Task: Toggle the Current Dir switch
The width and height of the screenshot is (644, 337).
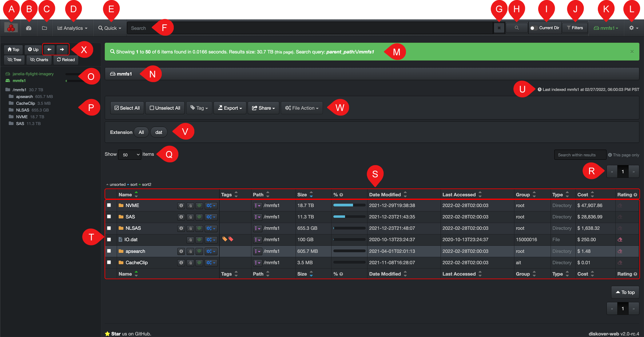Action: [534, 28]
